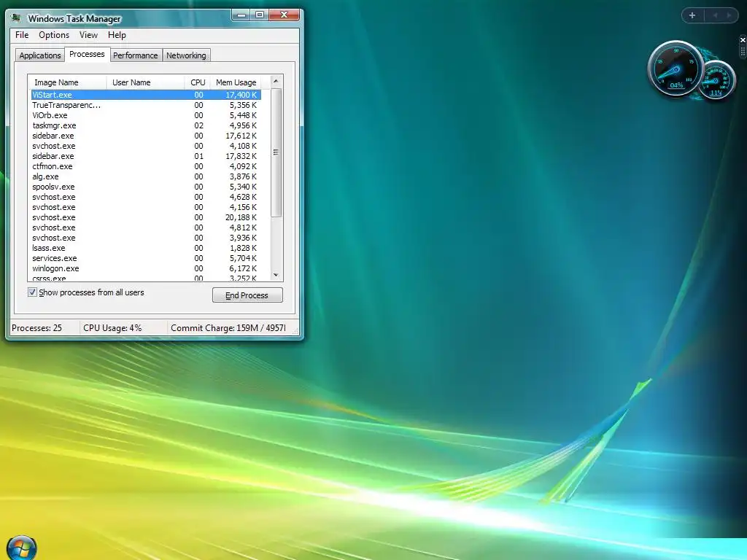Click the sidebar add gadget plus button
The height and width of the screenshot is (560, 747).
(692, 15)
